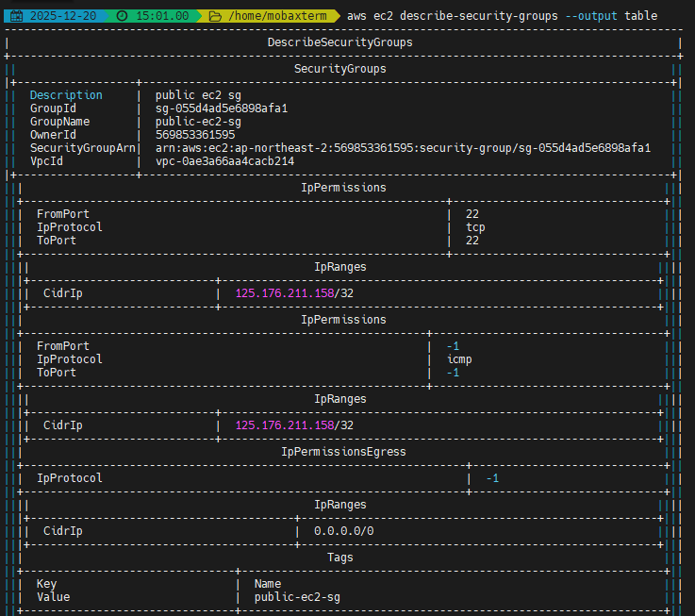Click the /home/mobaxterm path segment
The width and height of the screenshot is (695, 616).
coord(277,16)
